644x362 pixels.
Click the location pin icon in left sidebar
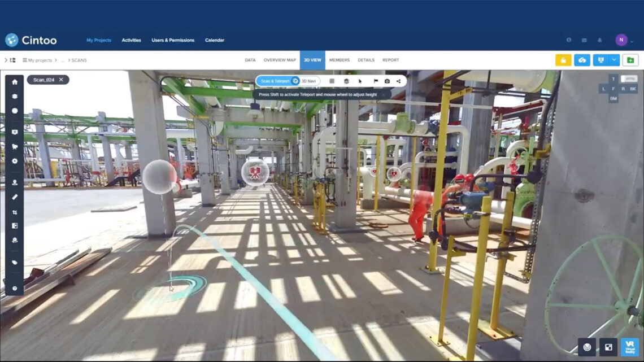[x=15, y=182]
